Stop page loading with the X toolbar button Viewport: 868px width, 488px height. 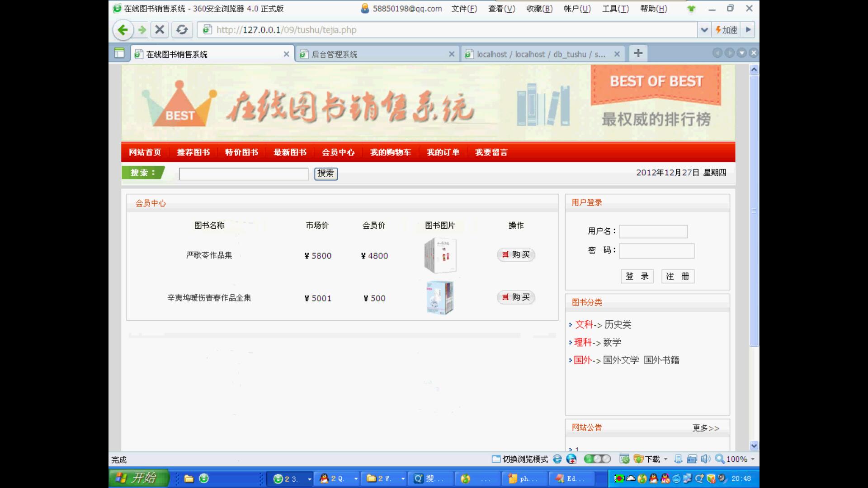click(x=160, y=30)
